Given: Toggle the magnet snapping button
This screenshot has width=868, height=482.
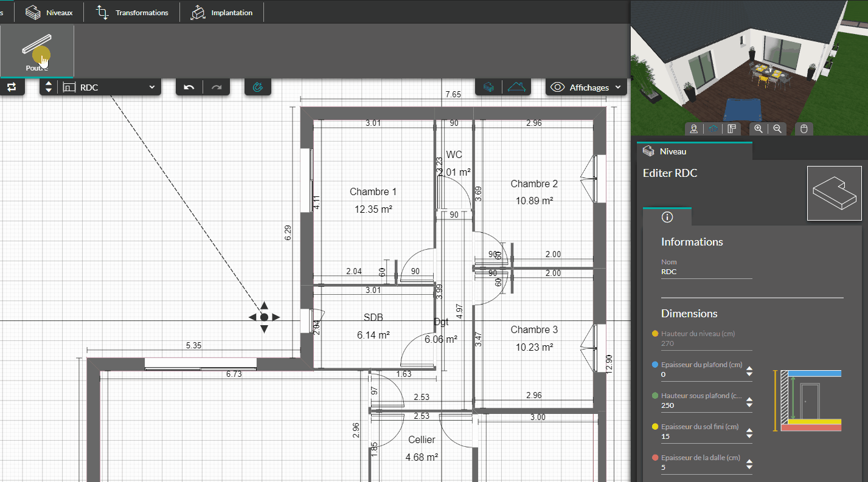Looking at the screenshot, I should click(257, 88).
